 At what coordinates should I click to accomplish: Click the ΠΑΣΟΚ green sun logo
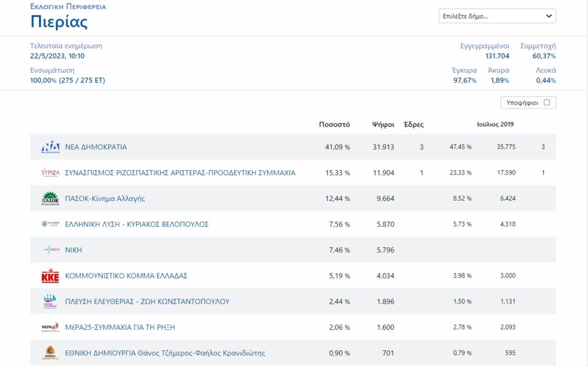click(50, 199)
